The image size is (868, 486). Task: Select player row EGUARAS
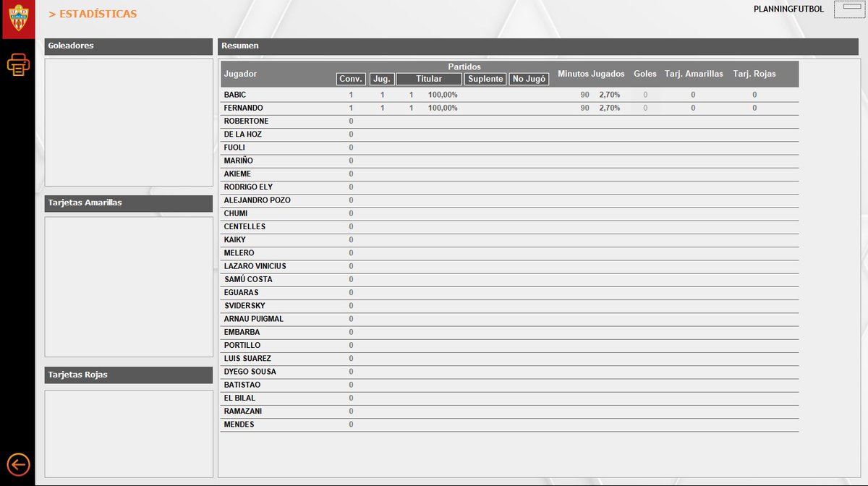510,293
